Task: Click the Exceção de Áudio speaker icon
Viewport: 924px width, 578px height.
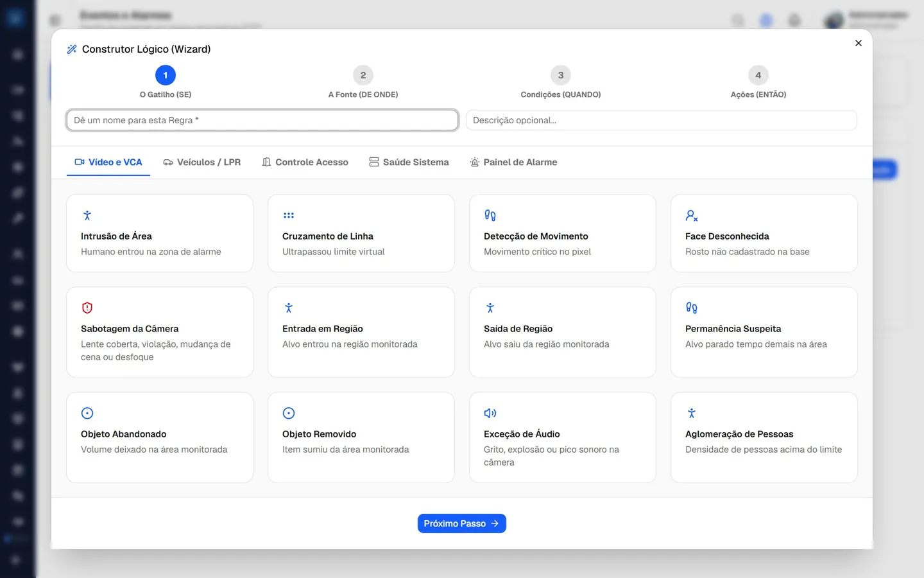Action: tap(490, 414)
